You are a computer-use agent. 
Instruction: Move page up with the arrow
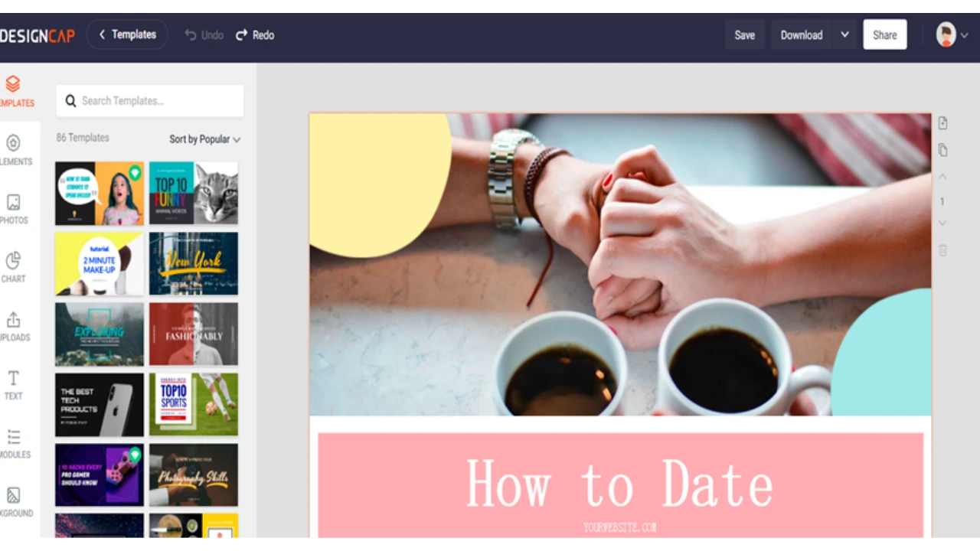click(942, 177)
